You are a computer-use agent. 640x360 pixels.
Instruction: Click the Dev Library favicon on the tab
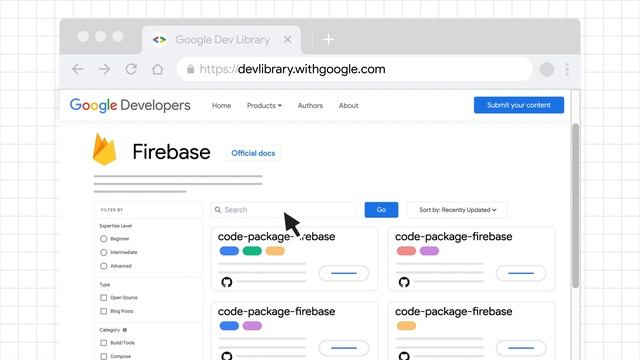(x=159, y=40)
